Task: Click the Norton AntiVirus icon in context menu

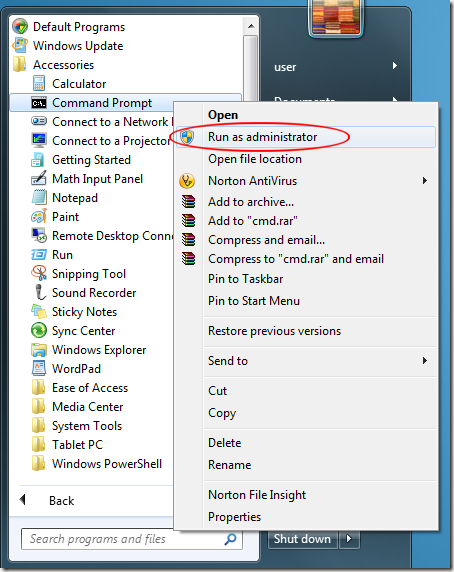Action: coord(187,181)
